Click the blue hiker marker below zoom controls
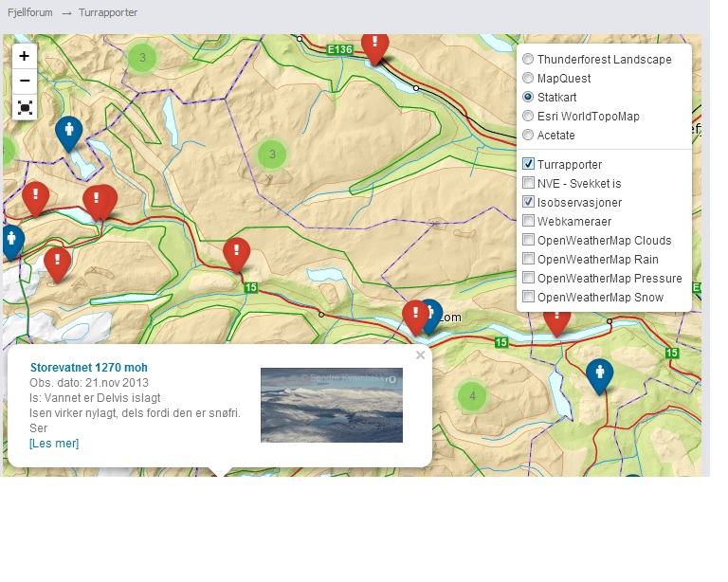The width and height of the screenshot is (728, 582). [x=68, y=132]
